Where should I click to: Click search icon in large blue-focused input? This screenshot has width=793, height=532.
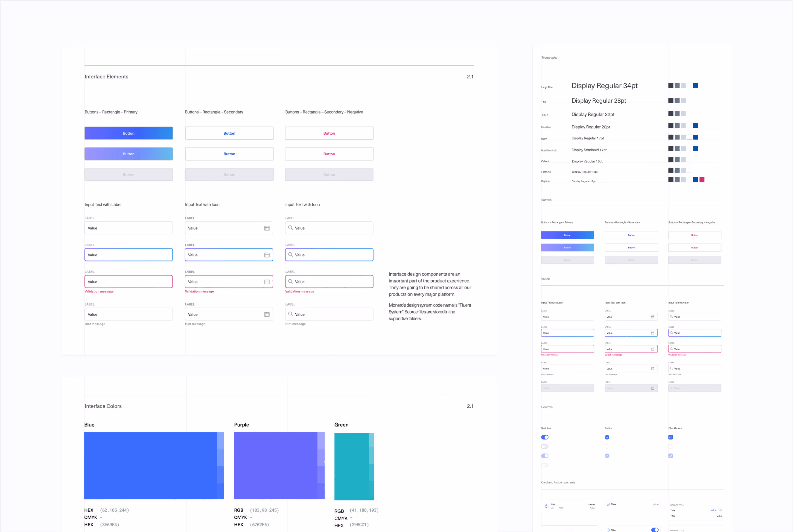(291, 254)
